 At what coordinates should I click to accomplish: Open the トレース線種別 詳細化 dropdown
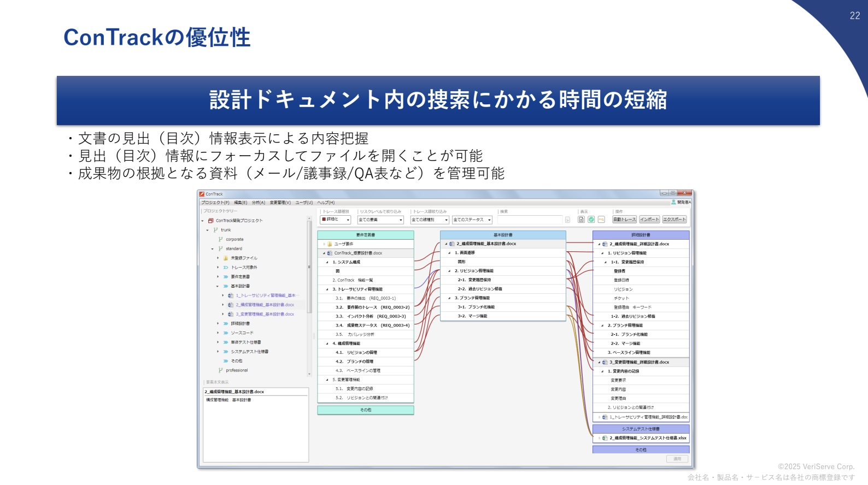point(336,220)
